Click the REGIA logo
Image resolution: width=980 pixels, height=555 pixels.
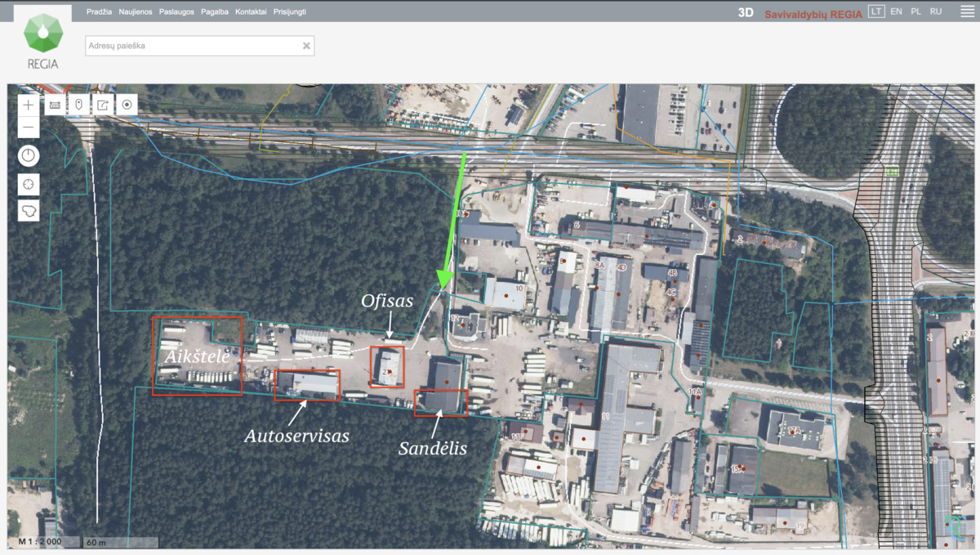pos(42,40)
